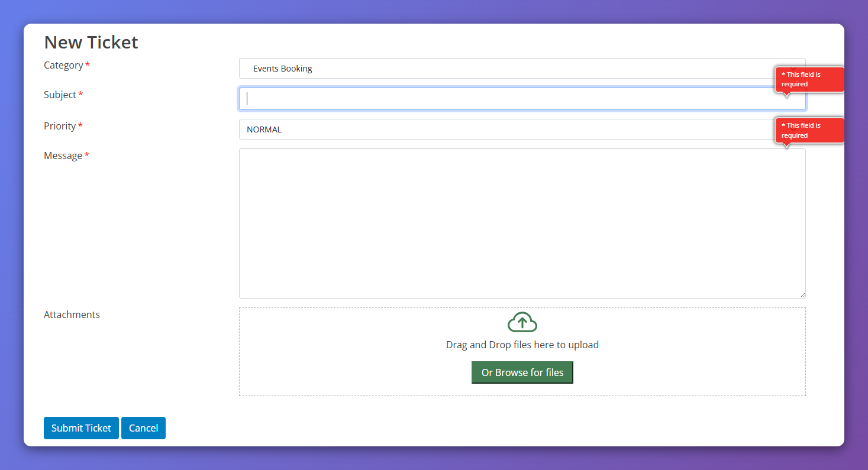The height and width of the screenshot is (470, 868).
Task: Expand the Priority dropdown set to NORMAL
Action: click(x=509, y=129)
